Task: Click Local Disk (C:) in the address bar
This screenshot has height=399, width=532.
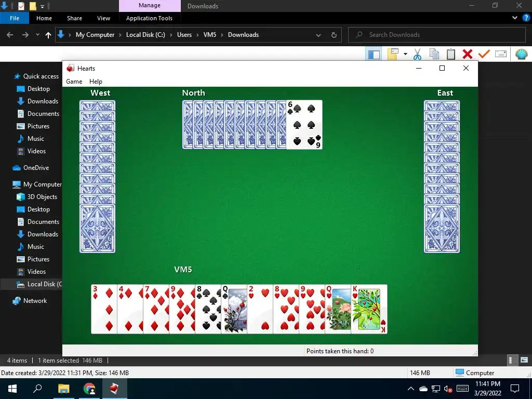Action: pyautogui.click(x=145, y=35)
